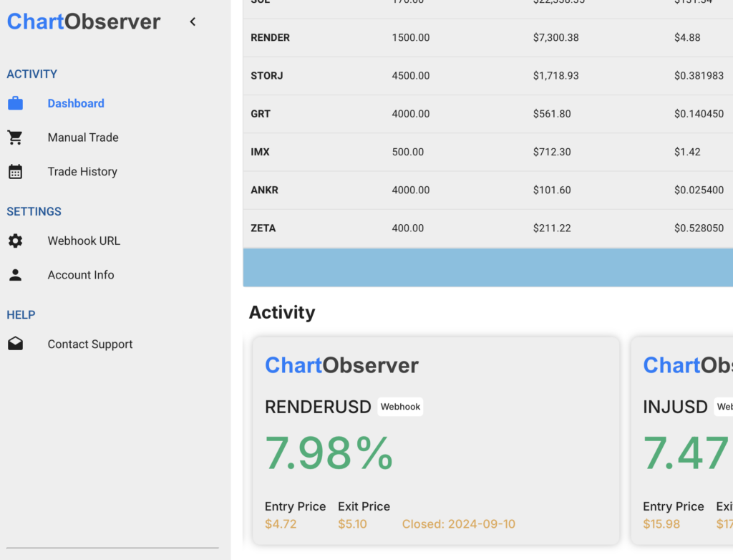The width and height of the screenshot is (733, 560).
Task: Select the RENDER row symbol
Action: coord(270,38)
